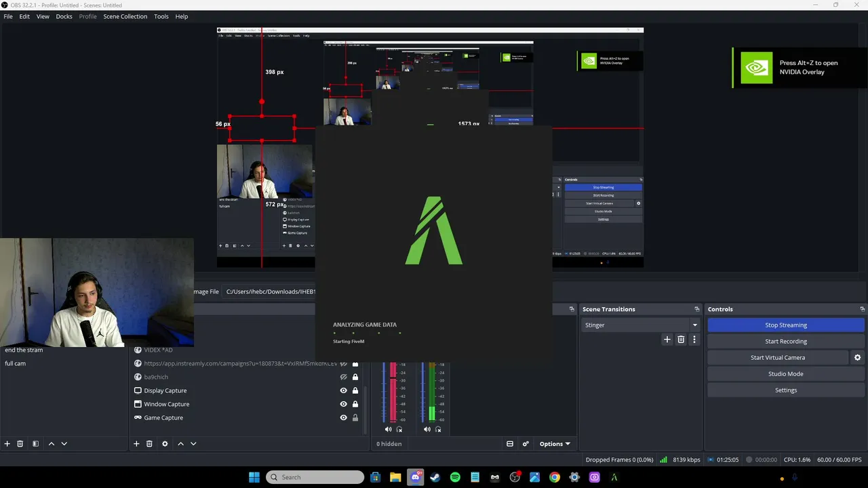This screenshot has width=868, height=488.
Task: Hide the Window Capture source
Action: click(x=343, y=404)
